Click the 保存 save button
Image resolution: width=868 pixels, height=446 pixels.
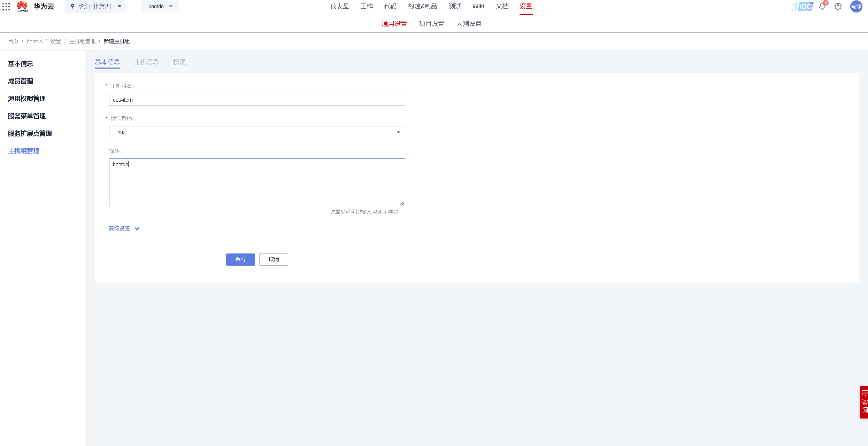240,259
